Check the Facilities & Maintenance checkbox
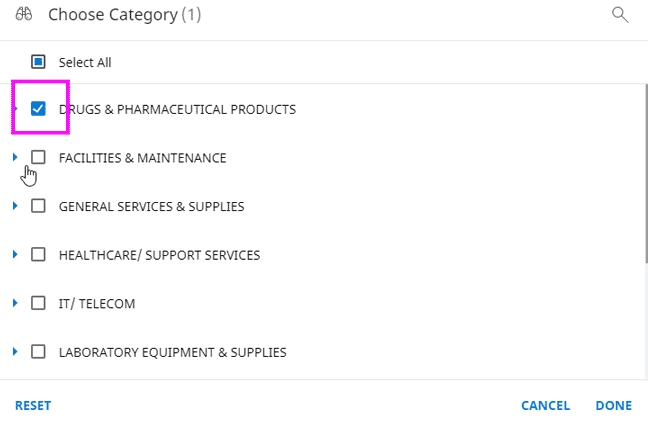 tap(39, 157)
